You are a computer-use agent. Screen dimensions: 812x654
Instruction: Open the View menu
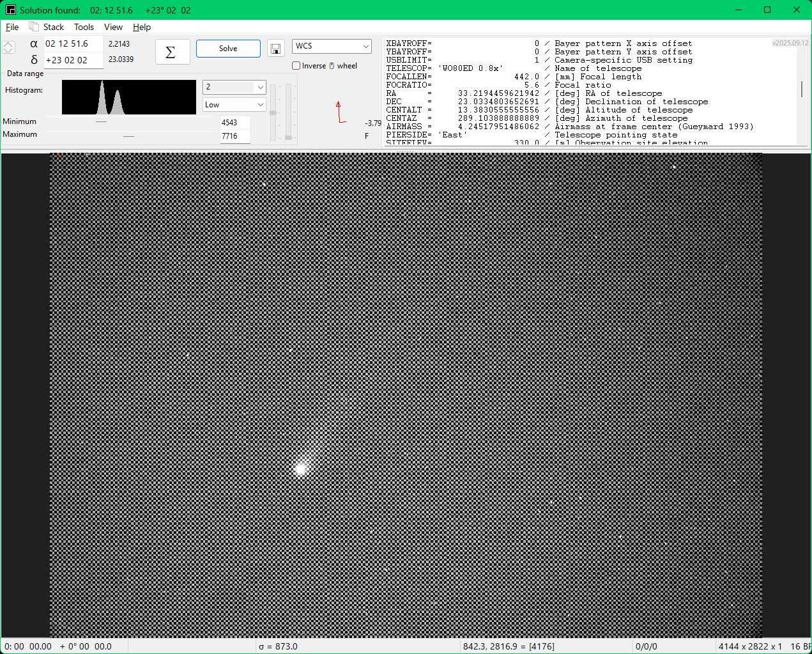(x=113, y=27)
